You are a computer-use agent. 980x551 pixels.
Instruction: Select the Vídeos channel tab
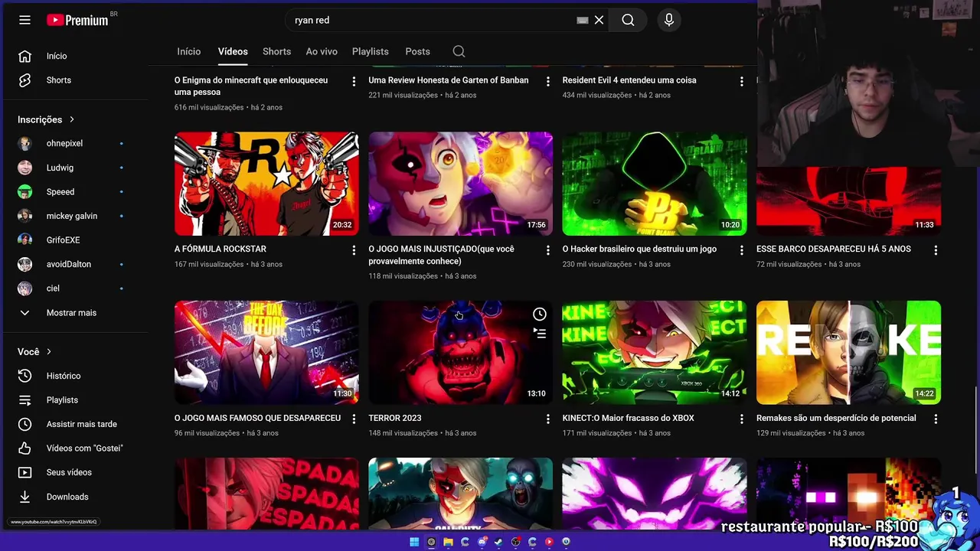[233, 51]
